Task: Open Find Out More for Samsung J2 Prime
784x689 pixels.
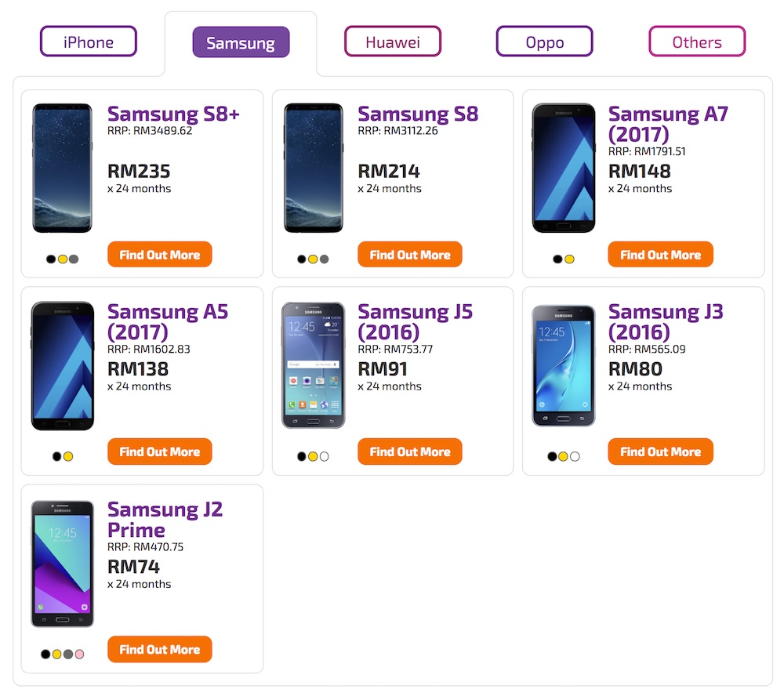Action: click(x=159, y=649)
